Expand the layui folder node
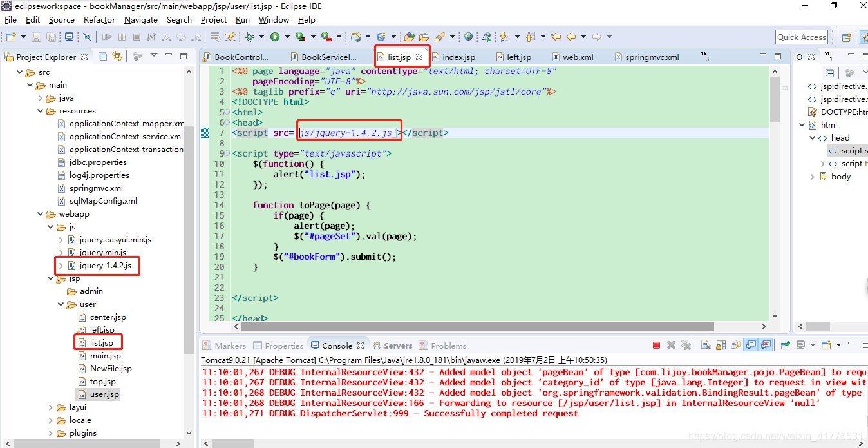The image size is (868, 448). click(x=51, y=407)
